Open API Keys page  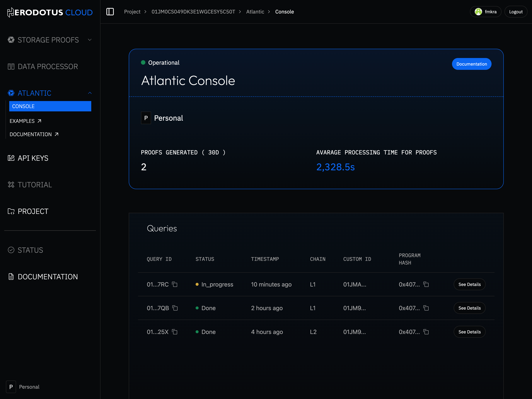(x=33, y=158)
